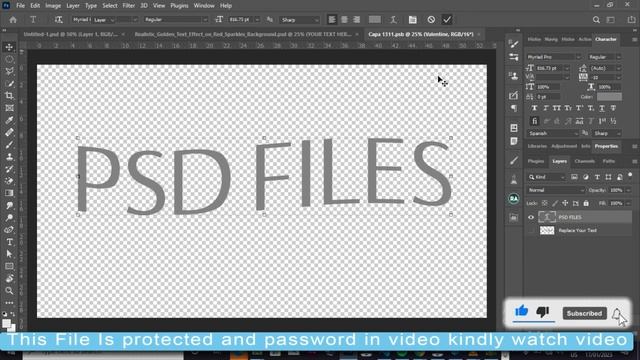Open the Spanish language dropdown
Screen dimensions: 640x360
[553, 133]
